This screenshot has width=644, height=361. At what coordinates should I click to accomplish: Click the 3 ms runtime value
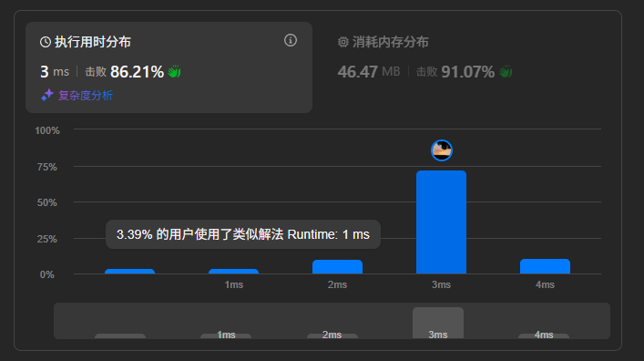pyautogui.click(x=55, y=71)
